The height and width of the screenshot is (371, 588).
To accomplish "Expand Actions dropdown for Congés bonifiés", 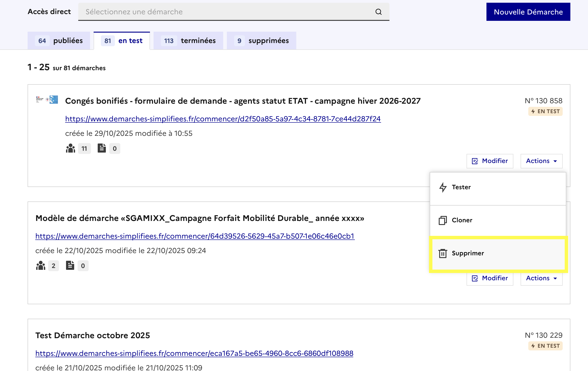I will [x=541, y=161].
